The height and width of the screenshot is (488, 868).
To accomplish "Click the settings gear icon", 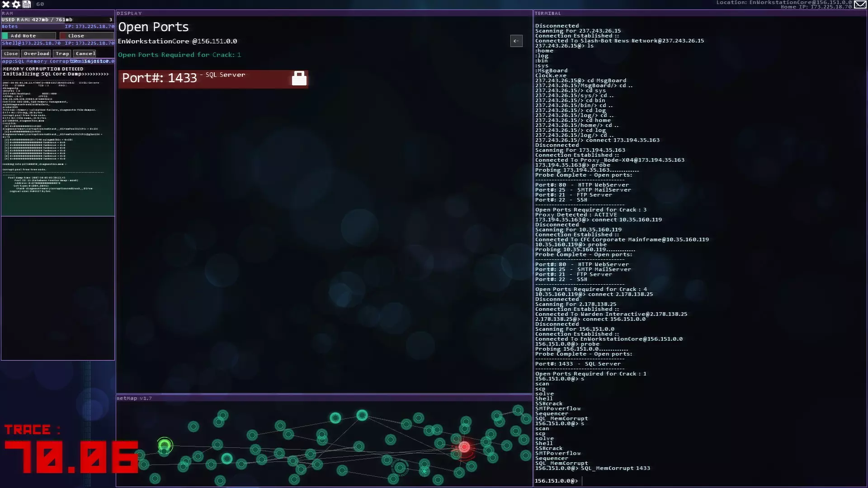I will 16,4.
